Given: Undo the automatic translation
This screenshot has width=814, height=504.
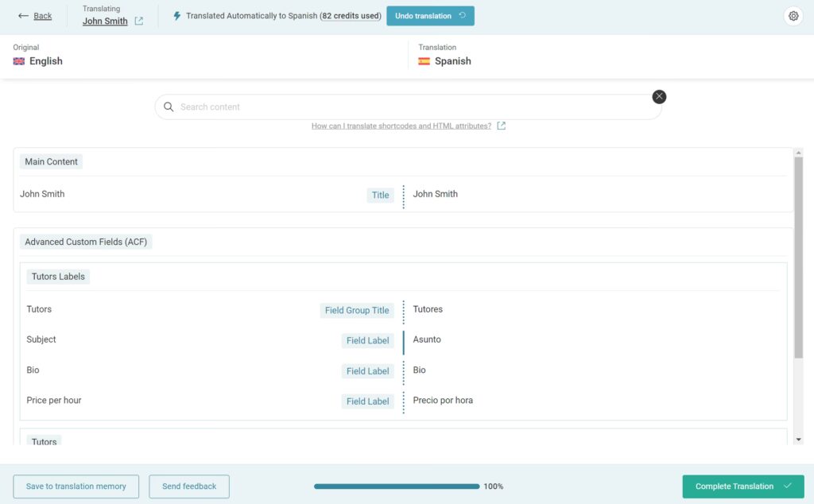Looking at the screenshot, I should coord(430,16).
